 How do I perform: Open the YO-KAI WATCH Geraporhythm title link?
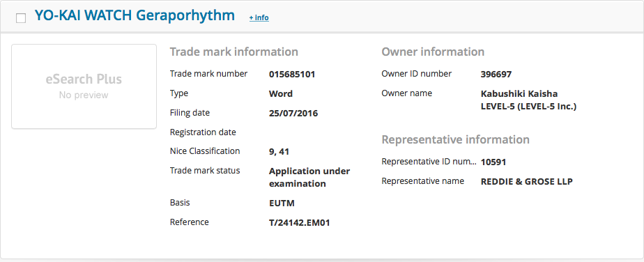(135, 15)
